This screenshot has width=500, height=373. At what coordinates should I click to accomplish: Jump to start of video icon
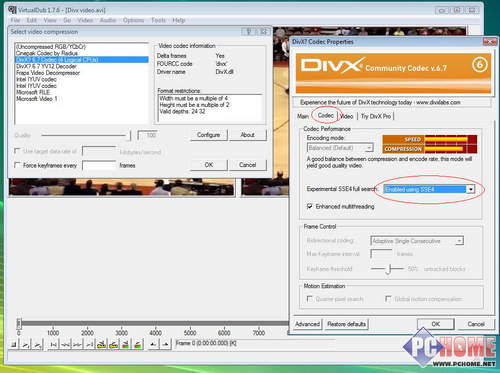(53, 344)
